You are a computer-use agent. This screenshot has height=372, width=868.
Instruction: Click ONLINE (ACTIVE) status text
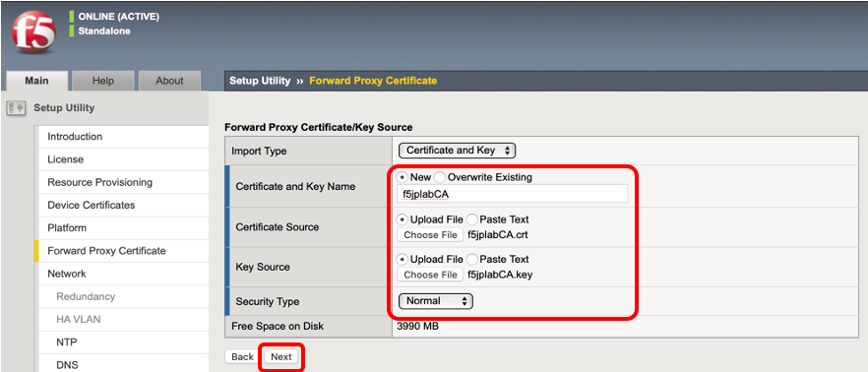(118, 17)
